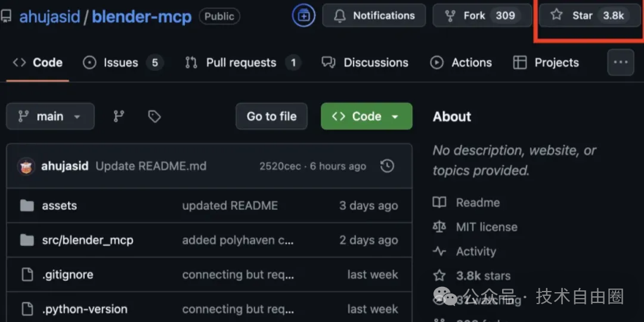This screenshot has height=322, width=644.
Task: Click the pull requests count badge 1
Action: [x=293, y=63]
